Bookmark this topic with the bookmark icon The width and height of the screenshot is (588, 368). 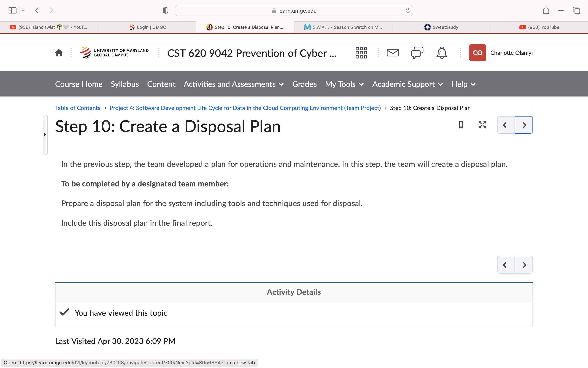[x=461, y=125]
